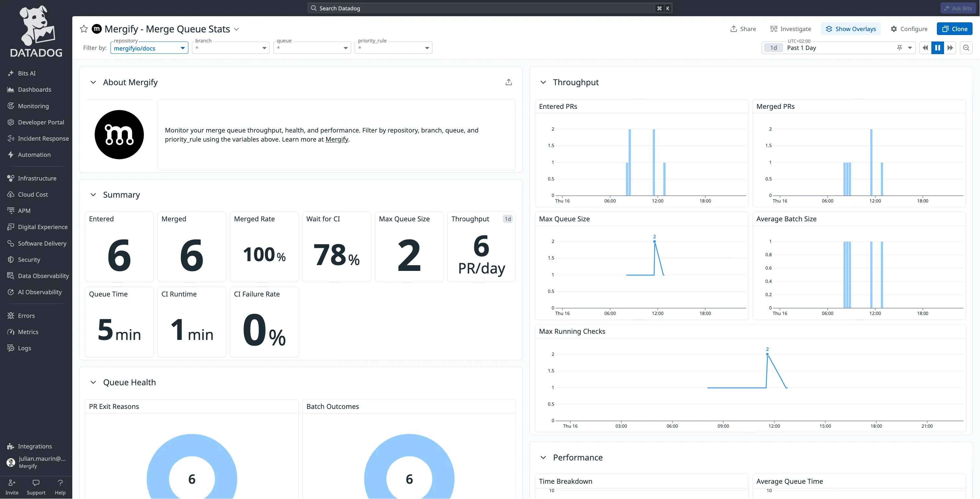Screen dimensions: 980x499
Task: Click the zoom out time icon
Action: click(x=966, y=48)
